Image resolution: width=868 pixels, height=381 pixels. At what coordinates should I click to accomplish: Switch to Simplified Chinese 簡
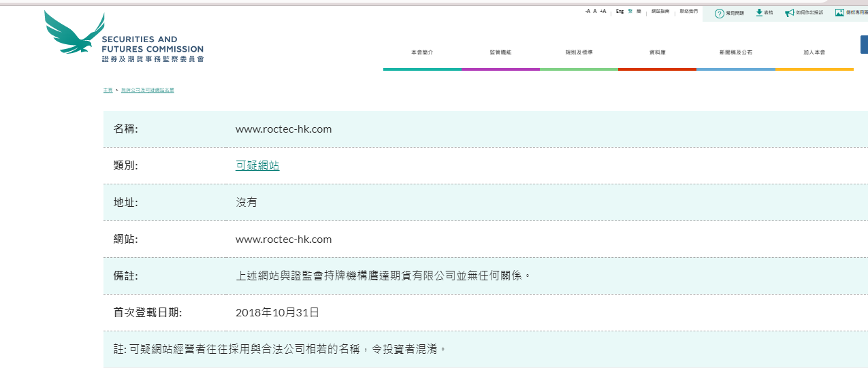tap(639, 12)
